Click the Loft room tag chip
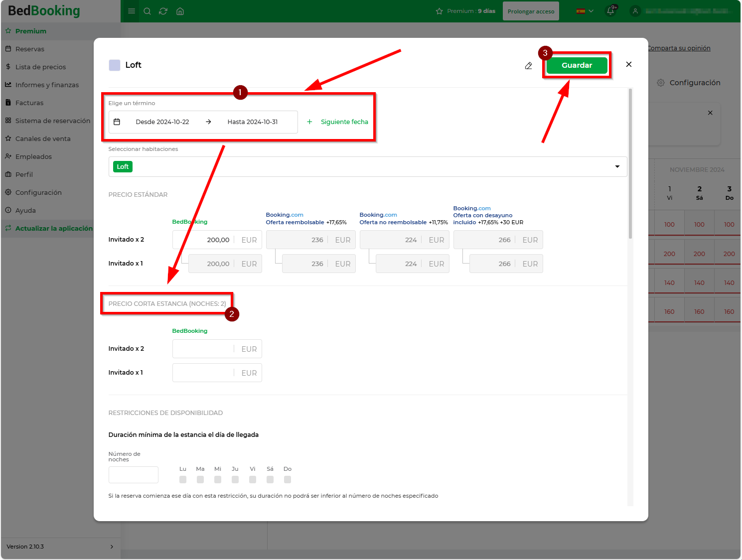The height and width of the screenshot is (560, 742). [123, 167]
